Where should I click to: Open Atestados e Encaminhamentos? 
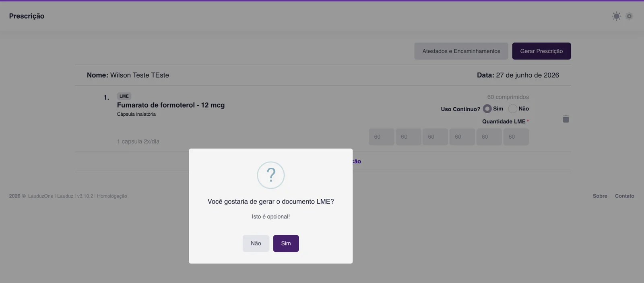461,51
